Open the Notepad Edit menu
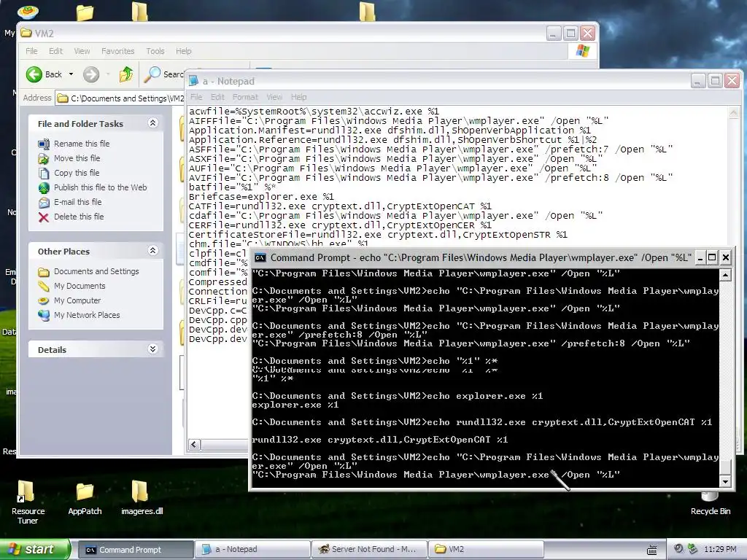The width and height of the screenshot is (747, 560). tap(217, 97)
